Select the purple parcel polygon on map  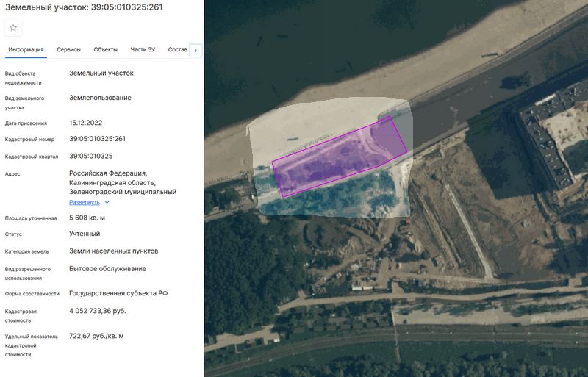340,157
